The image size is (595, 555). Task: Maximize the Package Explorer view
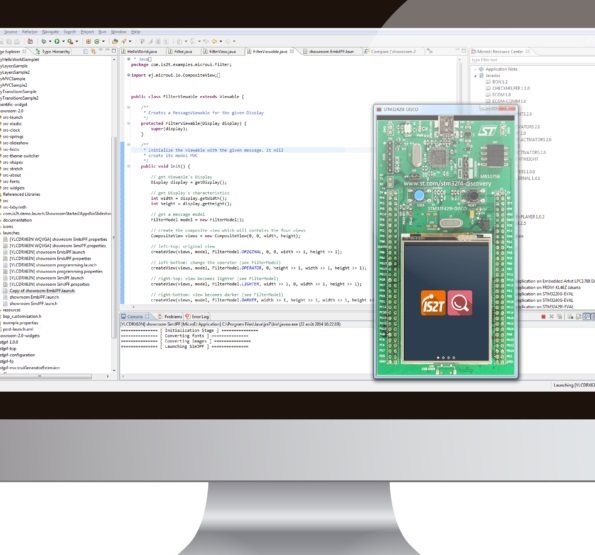[113, 50]
